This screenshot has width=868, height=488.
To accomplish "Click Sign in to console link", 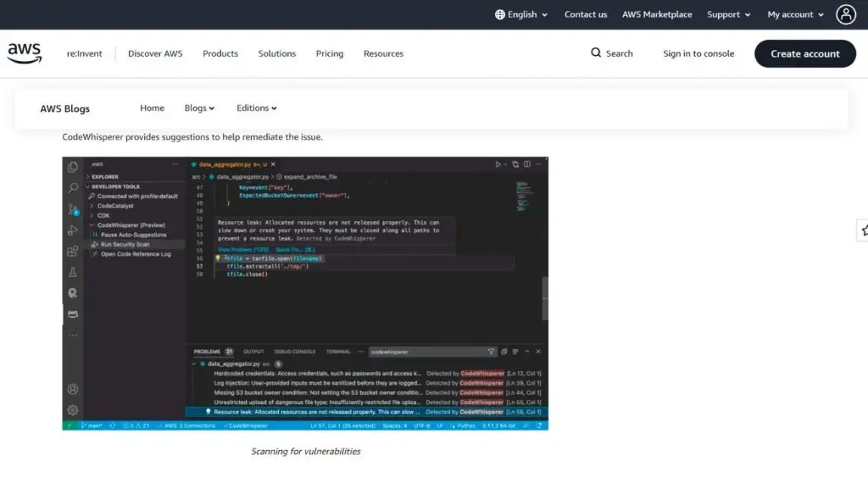I will pos(698,53).
